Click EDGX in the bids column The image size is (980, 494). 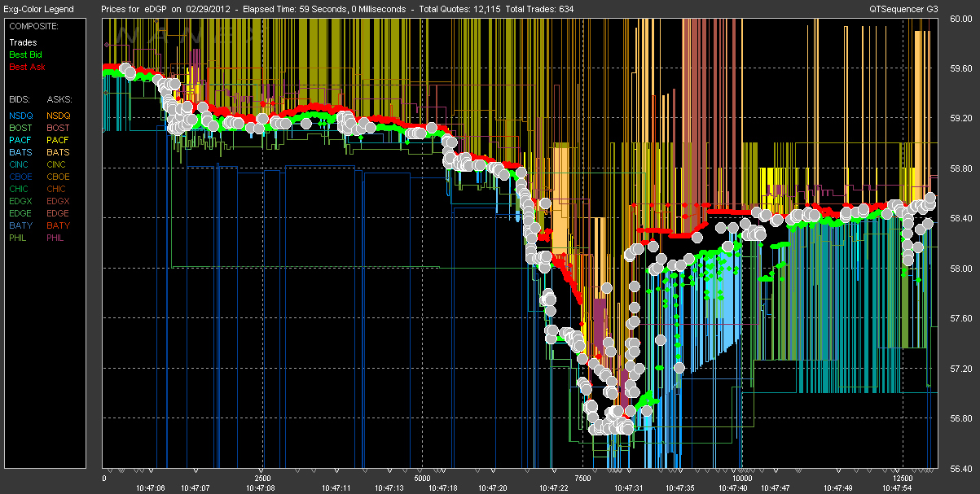(20, 201)
